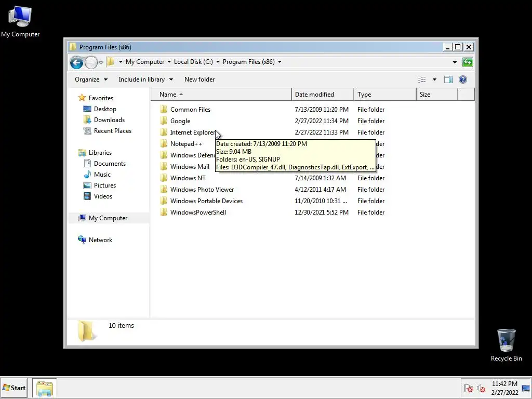
Task: Select the Google folder icon
Action: (164, 121)
